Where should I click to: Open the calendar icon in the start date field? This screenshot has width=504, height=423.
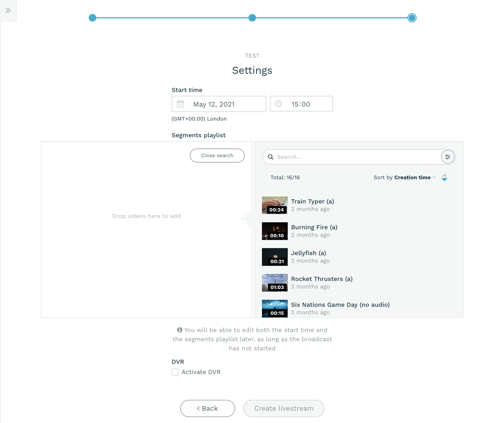181,104
